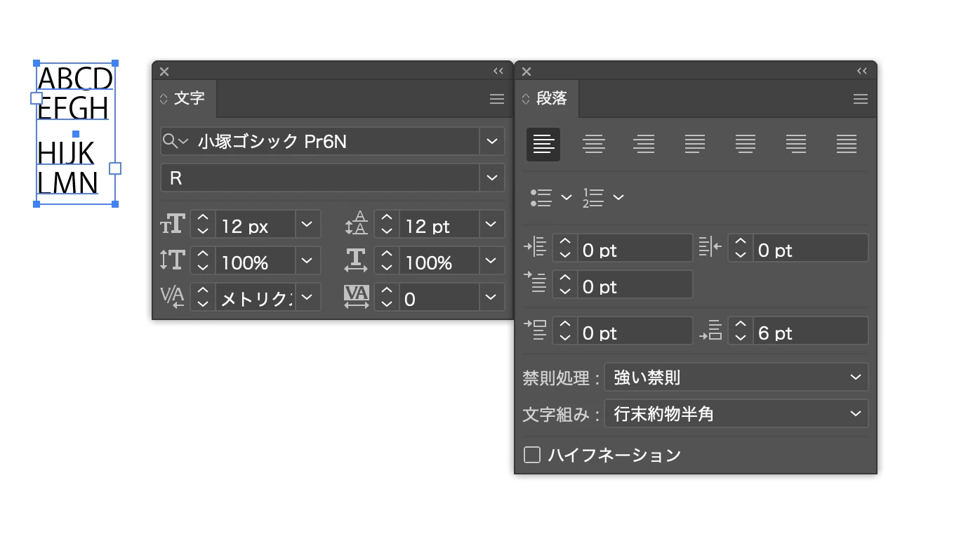Toggle the ハイフネーション checkbox
The height and width of the screenshot is (560, 973).
(532, 455)
